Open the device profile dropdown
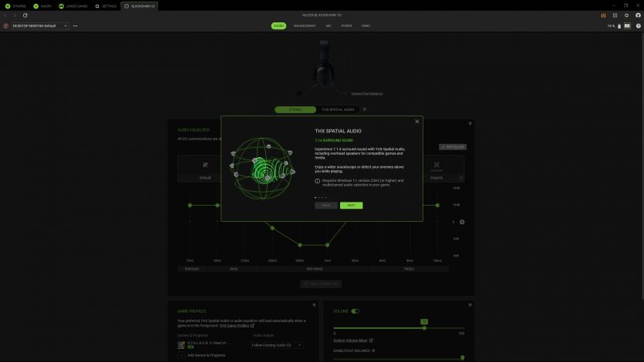The height and width of the screenshot is (362, 644). coord(39,25)
